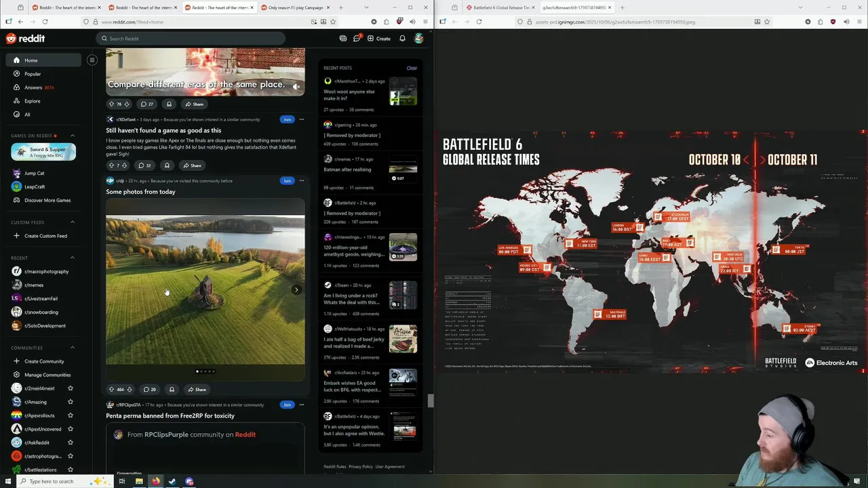Click the Search Reddit field

pos(191,39)
